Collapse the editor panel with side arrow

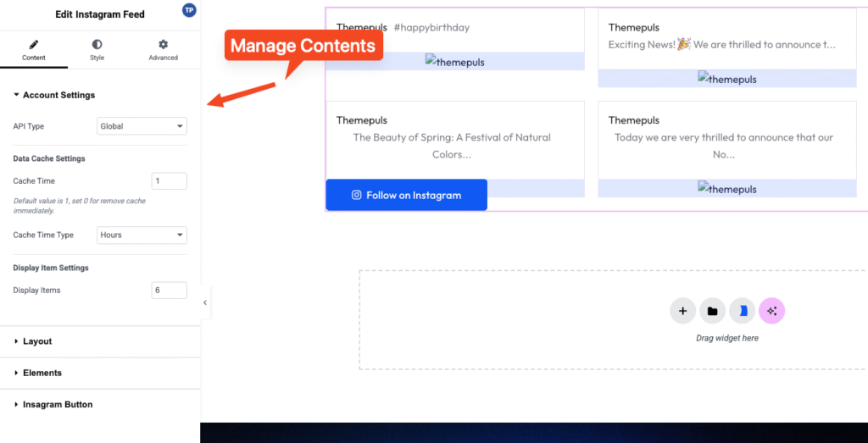[204, 302]
